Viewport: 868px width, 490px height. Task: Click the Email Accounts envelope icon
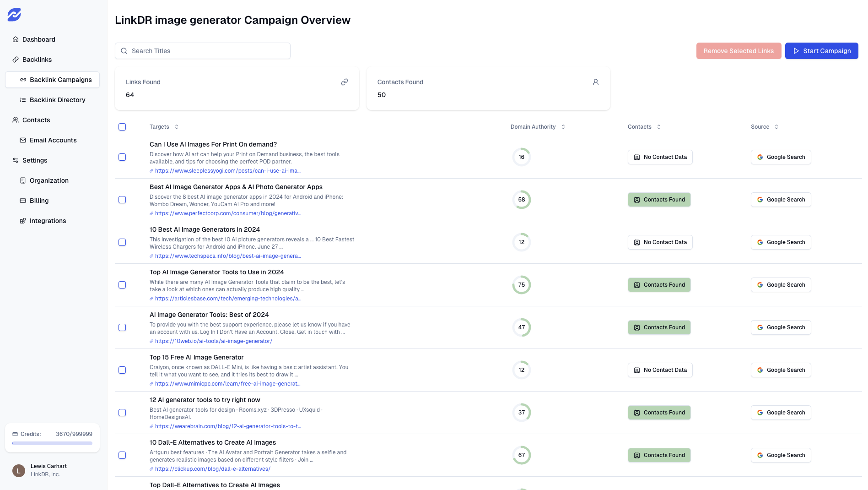click(x=23, y=140)
